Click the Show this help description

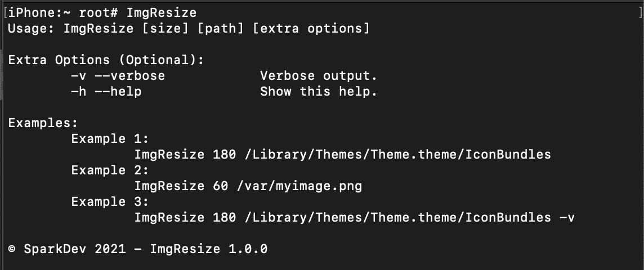pyautogui.click(x=319, y=92)
